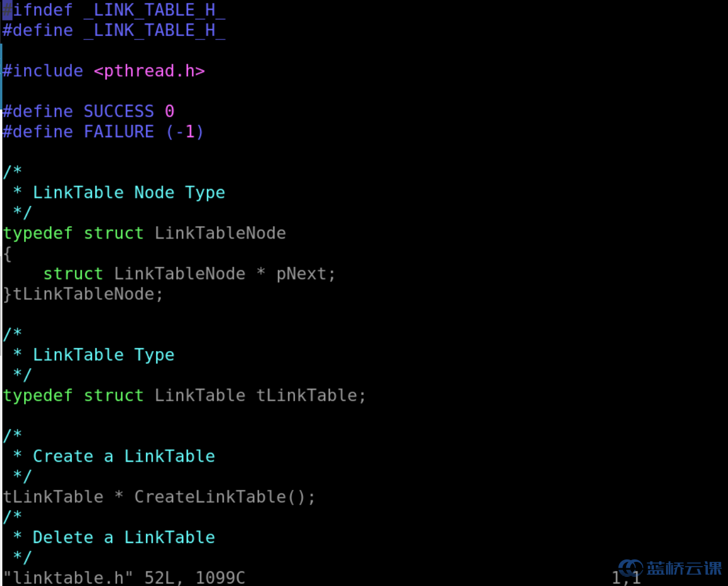Click the opening brace of the struct

(x=7, y=254)
